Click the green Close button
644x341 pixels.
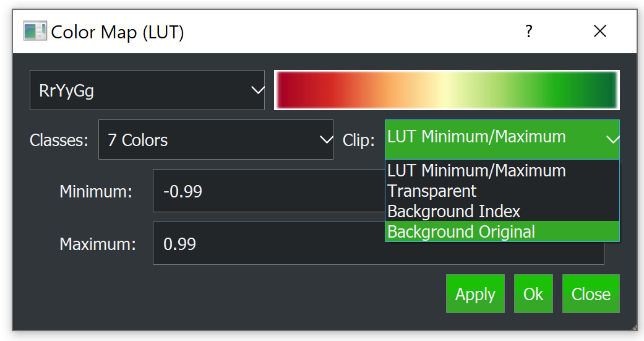591,294
